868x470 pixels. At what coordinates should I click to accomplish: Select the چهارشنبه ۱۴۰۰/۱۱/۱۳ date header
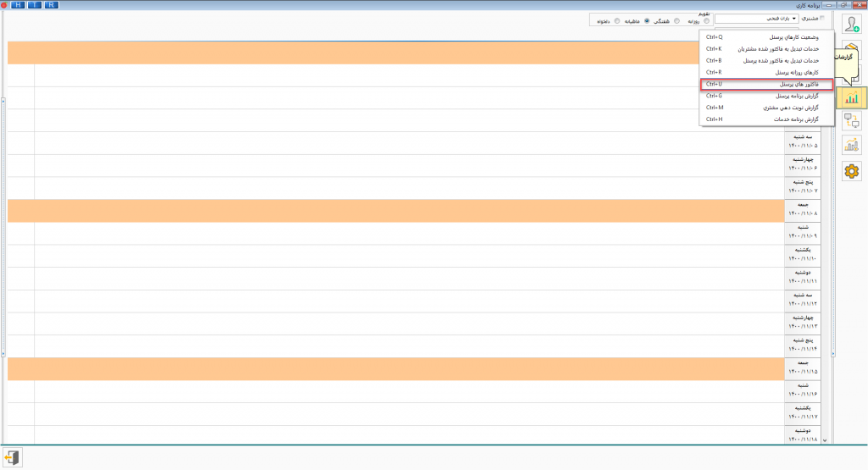tap(803, 323)
